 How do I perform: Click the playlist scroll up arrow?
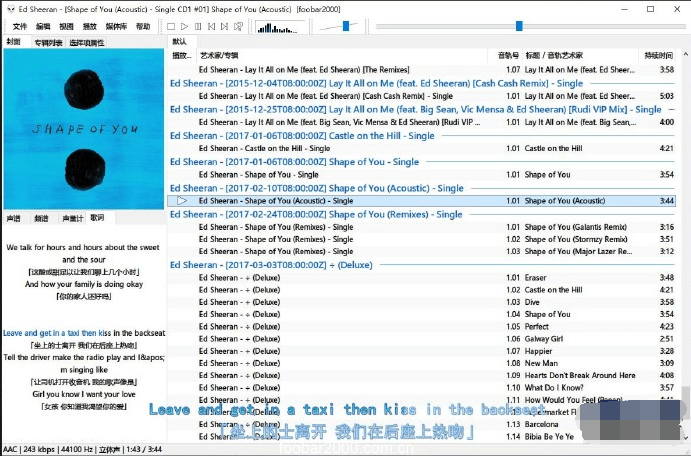pyautogui.click(x=685, y=55)
